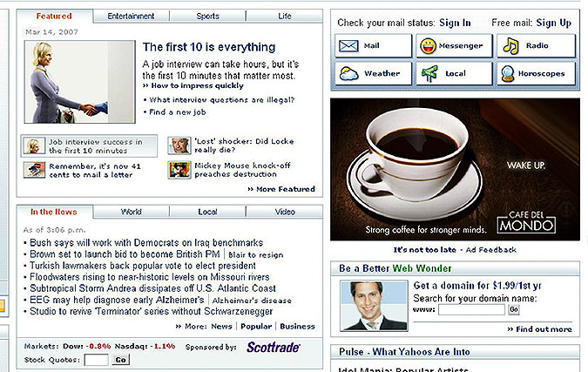
Task: Click the Cafe del Mondo logo in ad
Action: (x=526, y=222)
